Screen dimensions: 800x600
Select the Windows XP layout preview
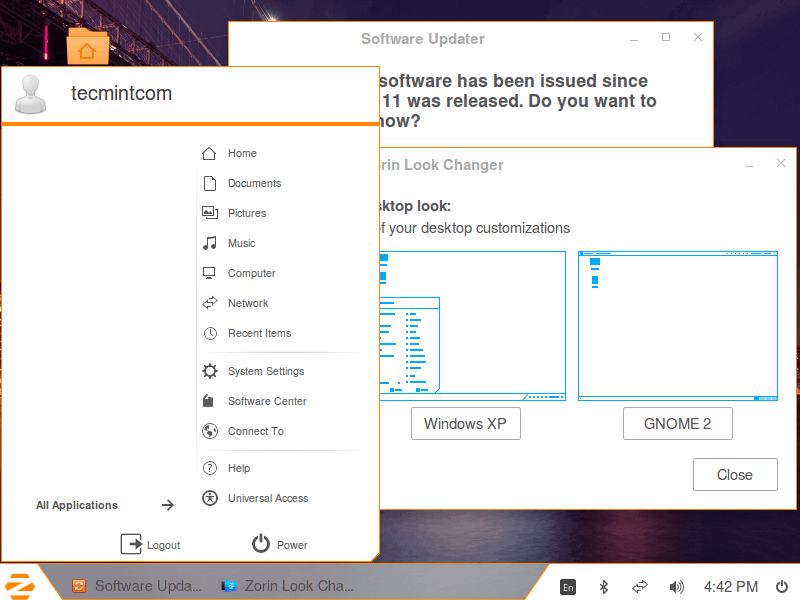click(473, 326)
